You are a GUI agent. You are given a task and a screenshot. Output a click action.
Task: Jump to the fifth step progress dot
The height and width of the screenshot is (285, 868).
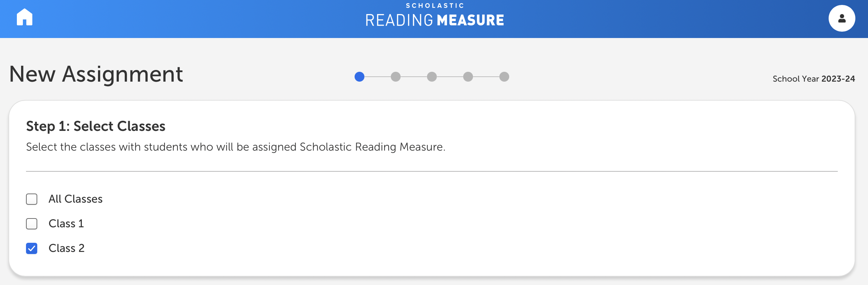pos(504,77)
